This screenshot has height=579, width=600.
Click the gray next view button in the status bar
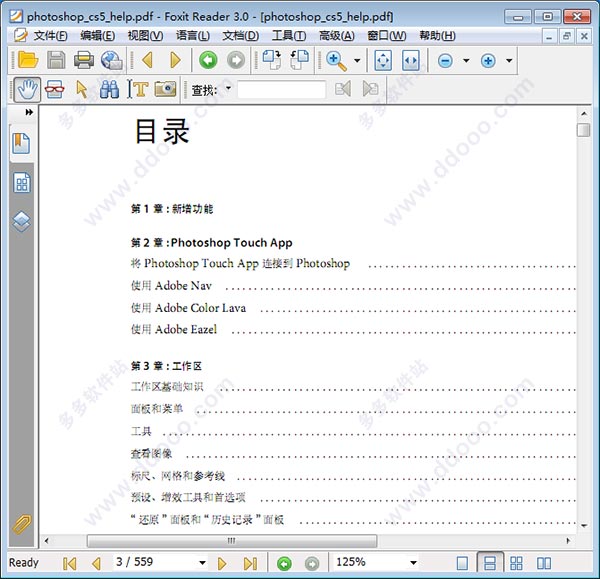312,563
